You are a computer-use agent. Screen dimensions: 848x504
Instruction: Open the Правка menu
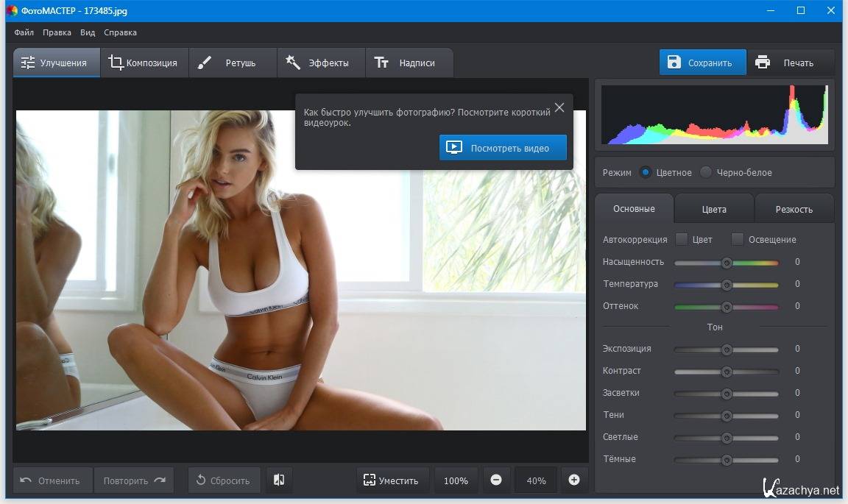click(57, 32)
